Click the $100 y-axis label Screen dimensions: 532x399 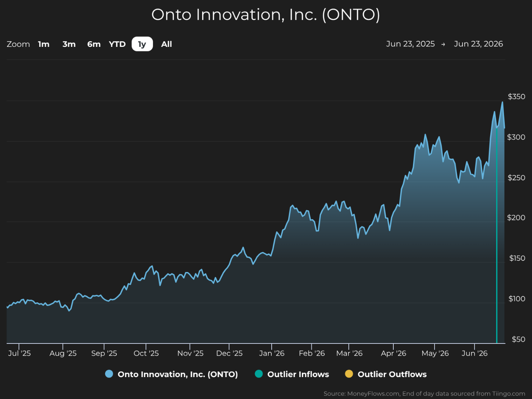coord(517,299)
